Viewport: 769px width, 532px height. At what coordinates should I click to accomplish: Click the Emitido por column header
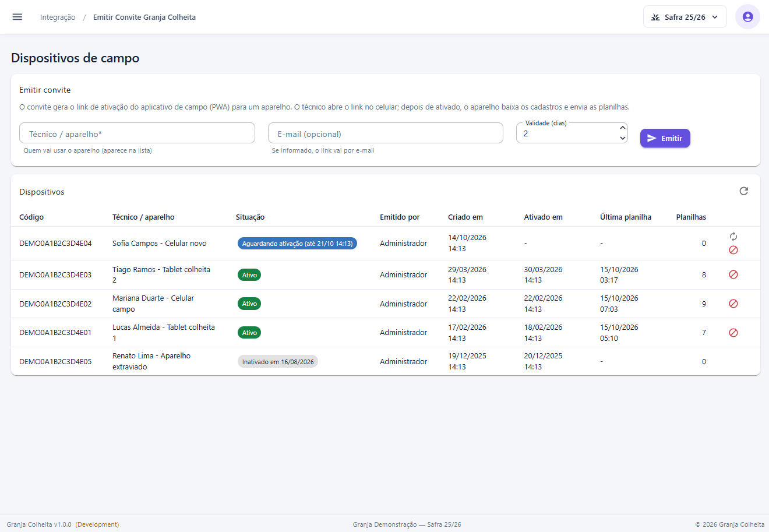pos(400,217)
